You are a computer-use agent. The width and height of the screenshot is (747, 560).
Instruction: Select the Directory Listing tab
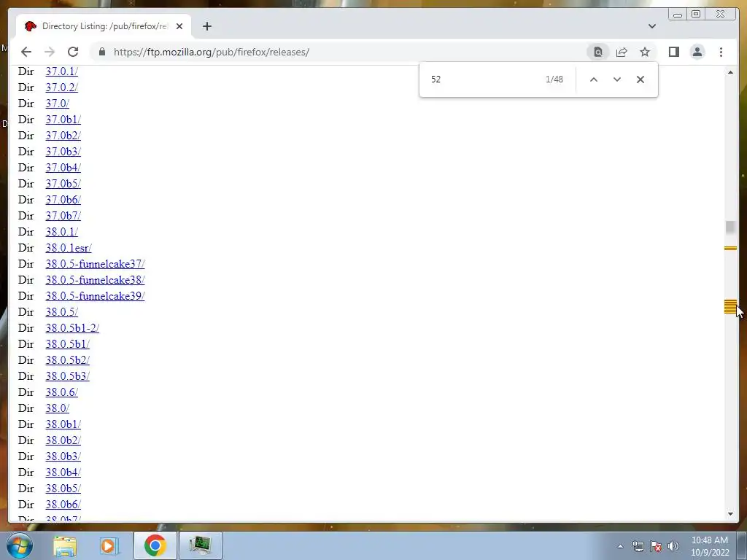[x=104, y=26]
